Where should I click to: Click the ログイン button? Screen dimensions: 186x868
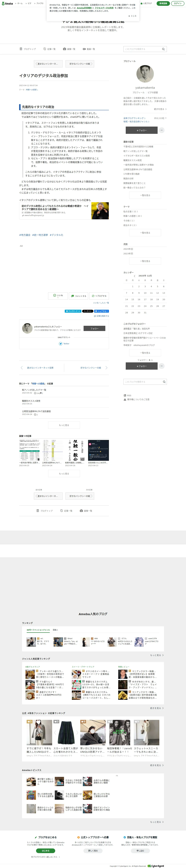(178, 3)
